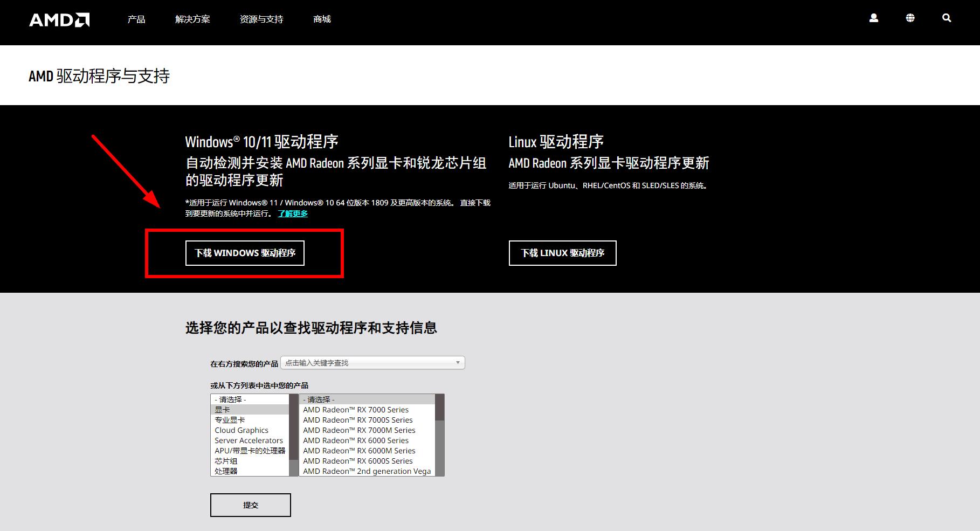Viewport: 980px width, 531px height.
Task: Select - 请选择 - in category list
Action: 250,399
